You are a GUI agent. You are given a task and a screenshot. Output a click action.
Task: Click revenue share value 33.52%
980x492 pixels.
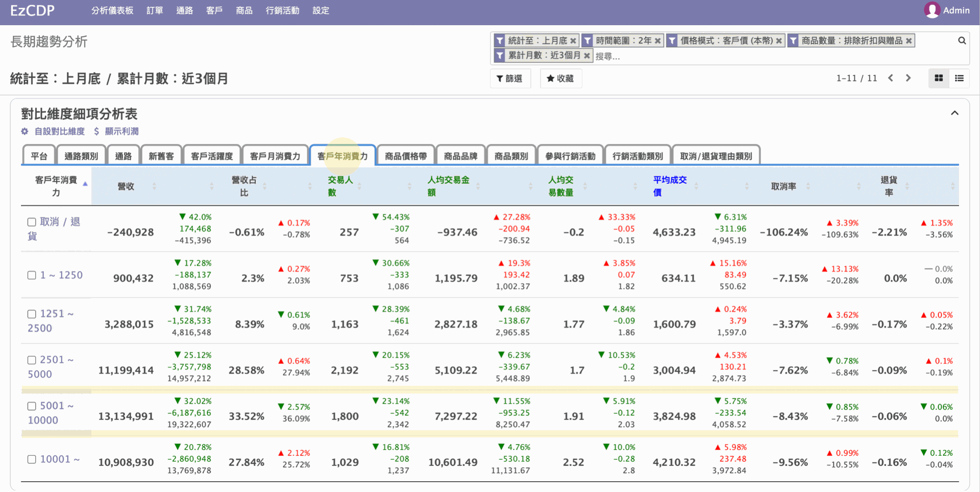click(247, 416)
